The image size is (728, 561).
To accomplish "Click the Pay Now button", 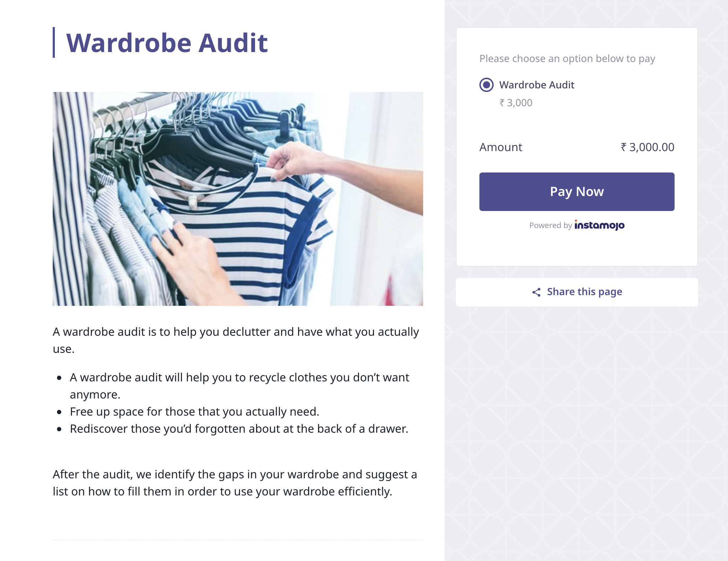I will point(577,192).
